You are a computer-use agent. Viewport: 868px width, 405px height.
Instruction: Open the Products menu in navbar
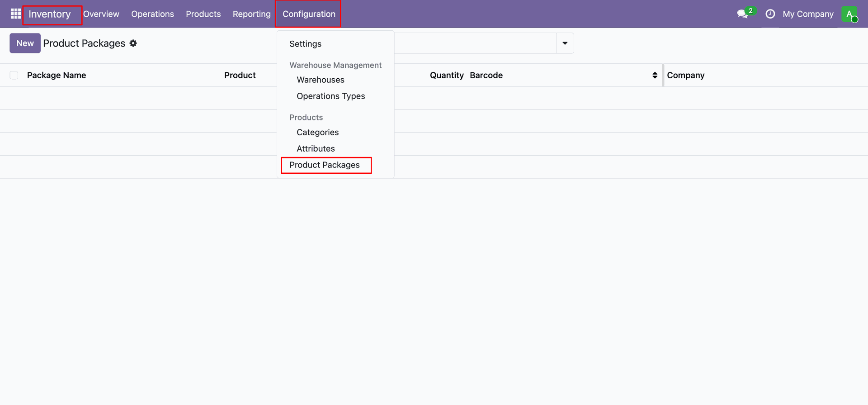pyautogui.click(x=203, y=14)
